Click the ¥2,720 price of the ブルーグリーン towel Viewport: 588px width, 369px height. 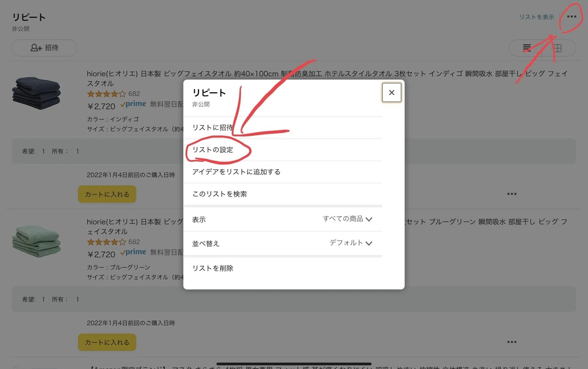(101, 254)
